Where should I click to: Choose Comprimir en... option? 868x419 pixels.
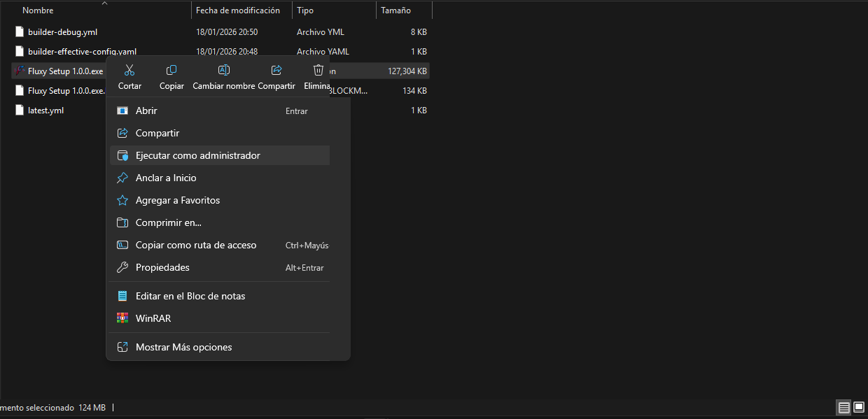pos(168,222)
